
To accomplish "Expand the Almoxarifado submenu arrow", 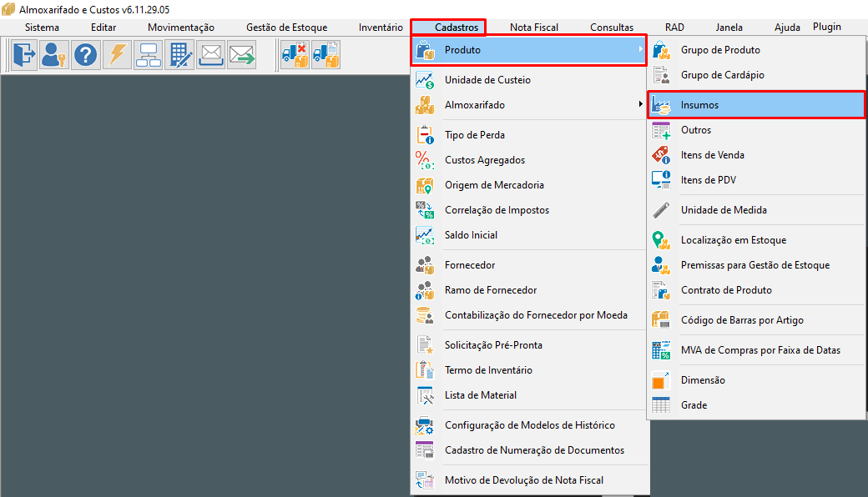I will (x=640, y=104).
